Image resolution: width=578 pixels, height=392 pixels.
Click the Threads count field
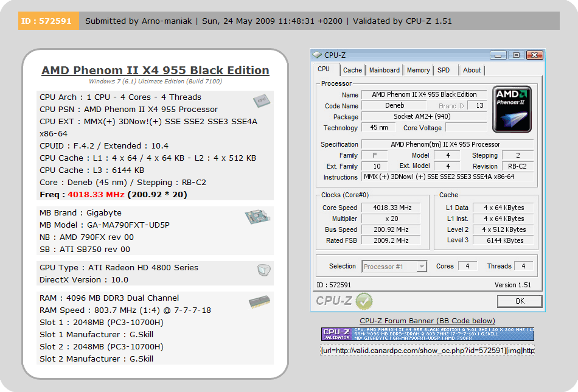click(x=523, y=266)
